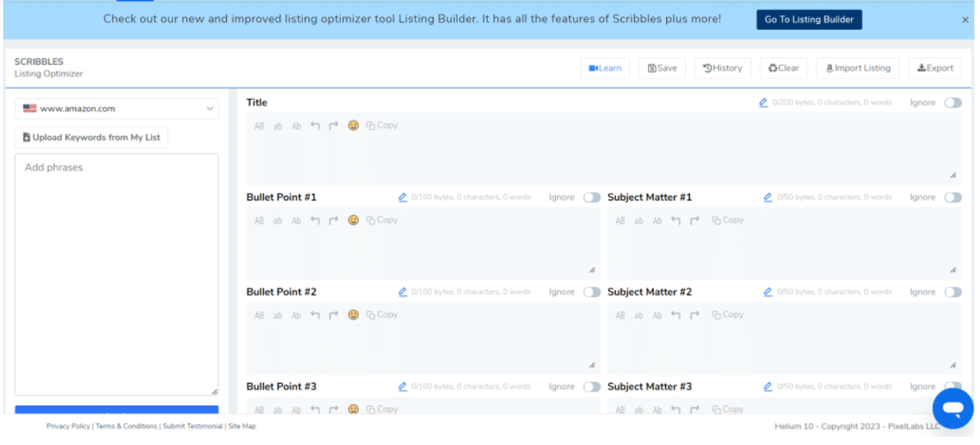Toggle Ignore switch for Bullet Point #3
The width and height of the screenshot is (980, 445).
(x=592, y=386)
